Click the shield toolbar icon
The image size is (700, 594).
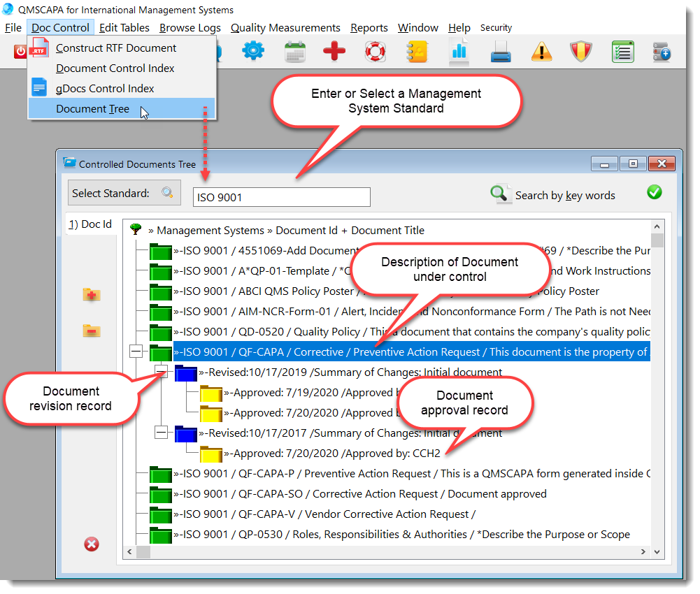[581, 51]
